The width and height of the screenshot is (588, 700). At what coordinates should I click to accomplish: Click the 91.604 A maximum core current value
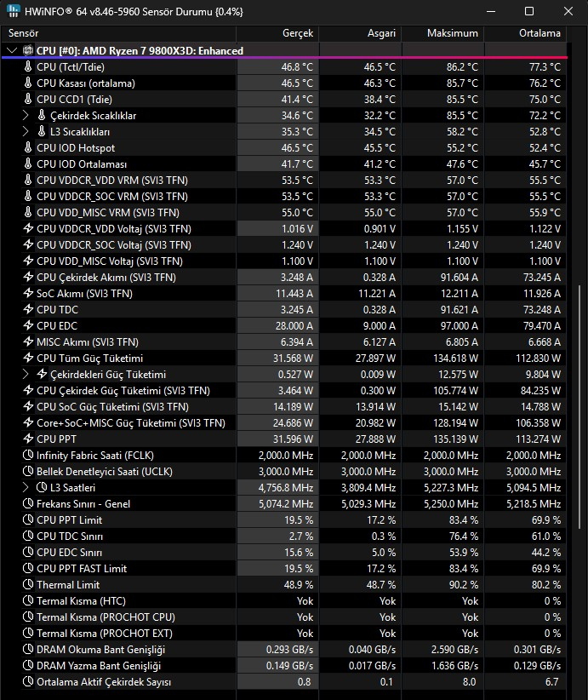point(459,277)
